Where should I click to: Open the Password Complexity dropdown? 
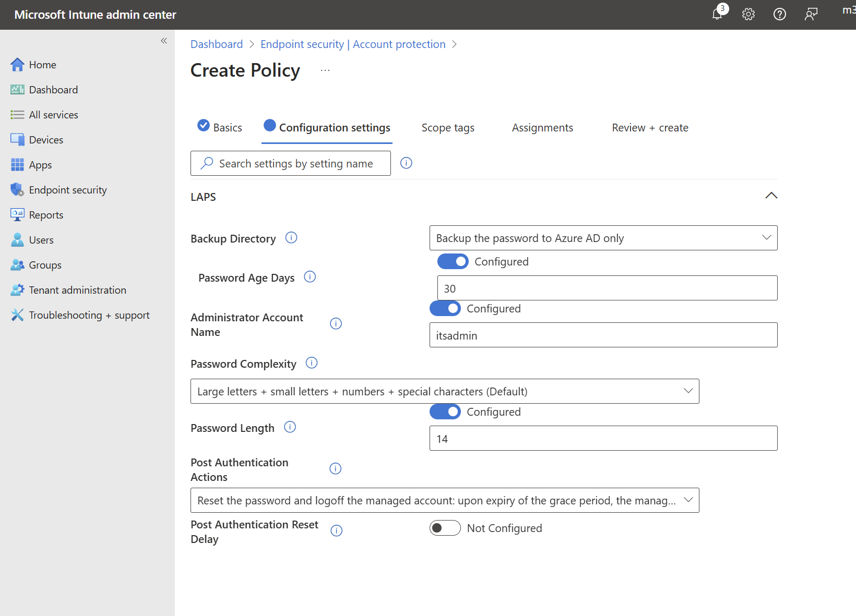click(x=445, y=391)
